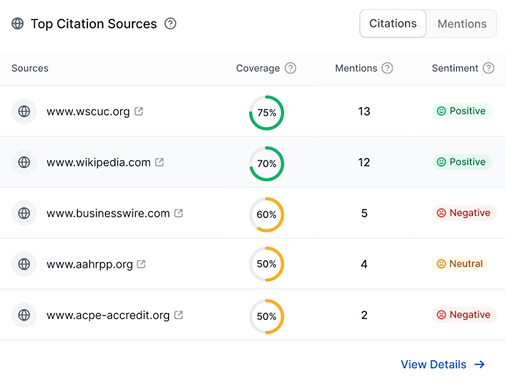Click the 50% coverage ring for www.aahrpp.org

[267, 264]
